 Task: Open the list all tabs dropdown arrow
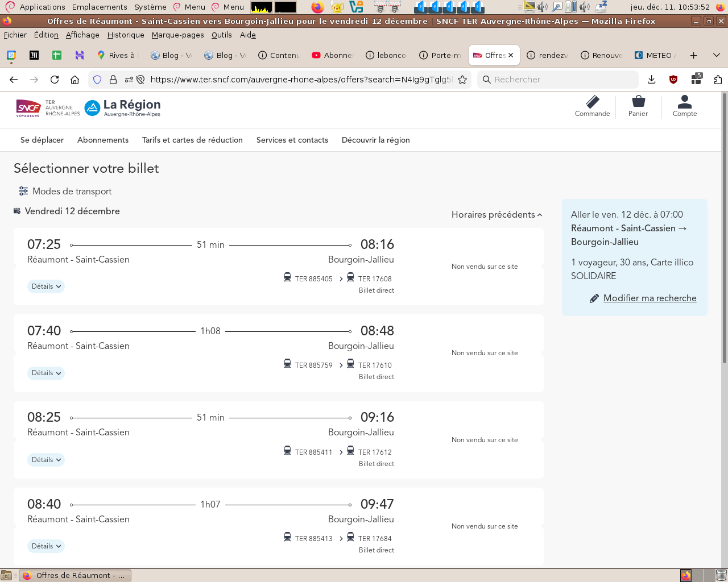click(717, 55)
